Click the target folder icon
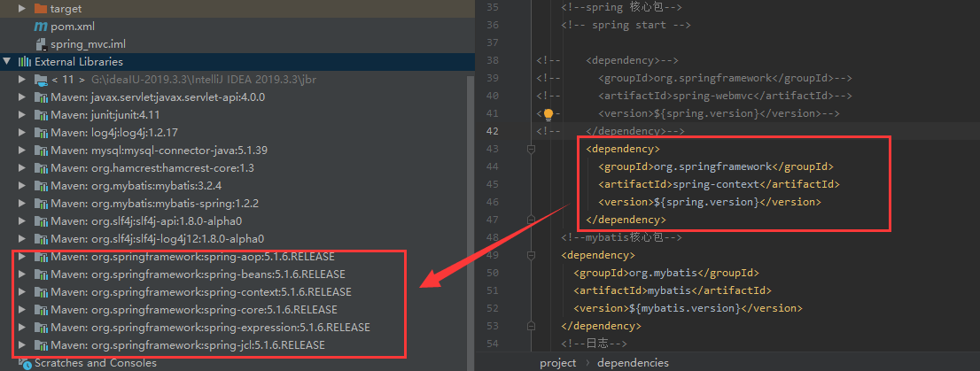The image size is (980, 371). coord(40,9)
